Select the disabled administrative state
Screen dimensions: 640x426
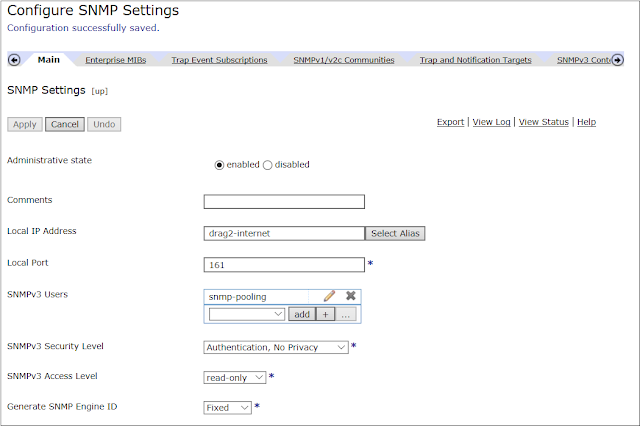tap(267, 165)
